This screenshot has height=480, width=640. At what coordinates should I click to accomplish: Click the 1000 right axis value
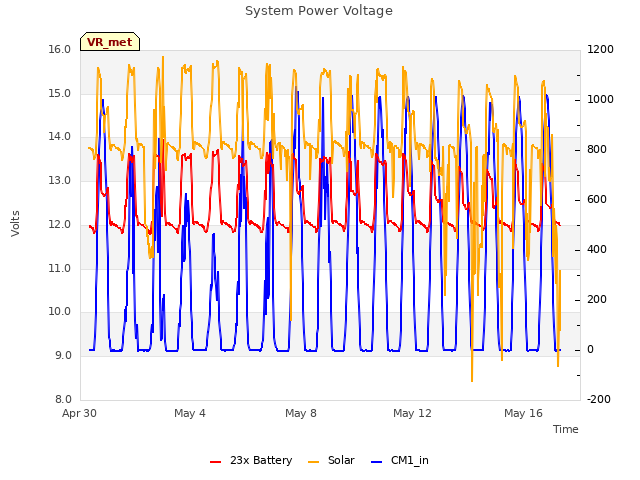(600, 100)
